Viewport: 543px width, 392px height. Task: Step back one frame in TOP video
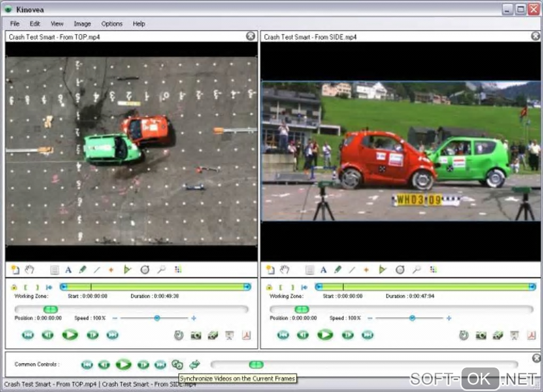(48, 335)
